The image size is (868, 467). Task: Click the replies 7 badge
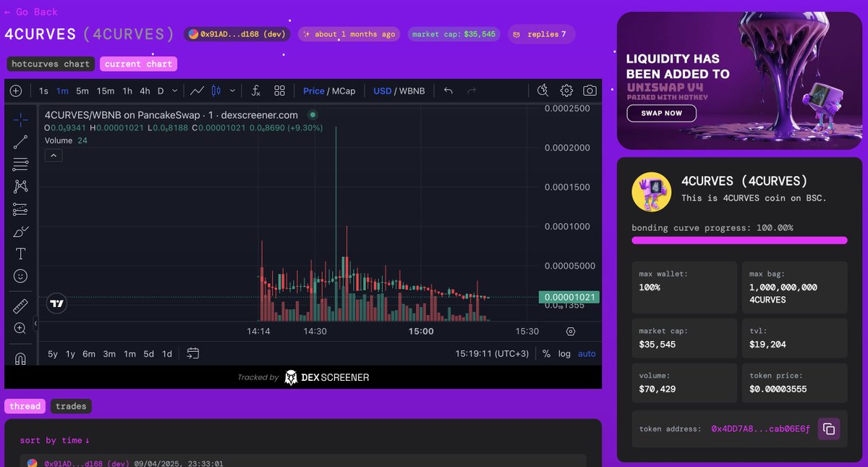pos(542,34)
